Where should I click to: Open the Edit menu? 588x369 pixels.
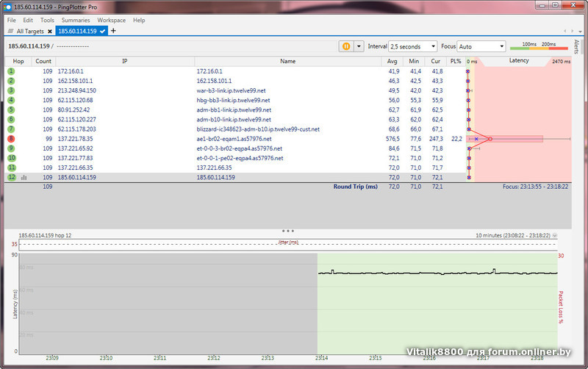point(28,21)
